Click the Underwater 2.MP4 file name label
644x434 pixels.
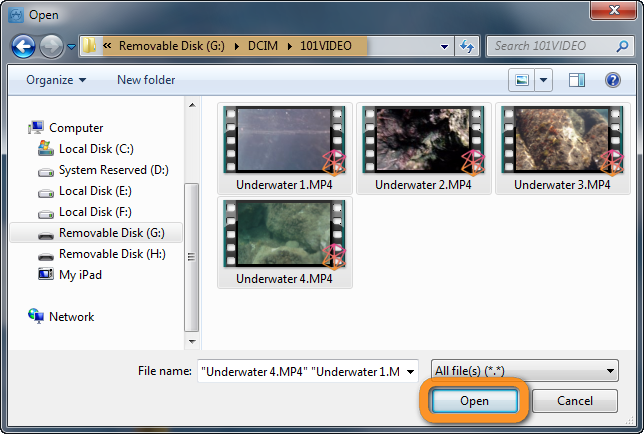[423, 185]
